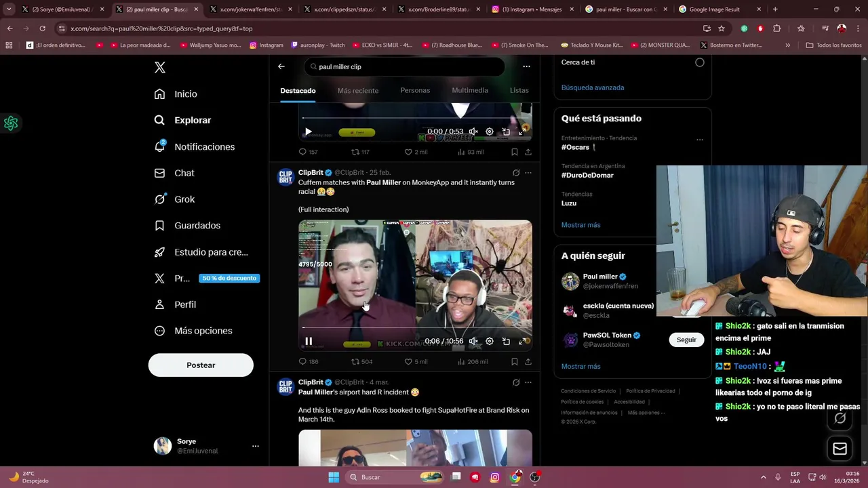Repost the post with 117 reposts
Screen dimensions: 868x488
360,152
